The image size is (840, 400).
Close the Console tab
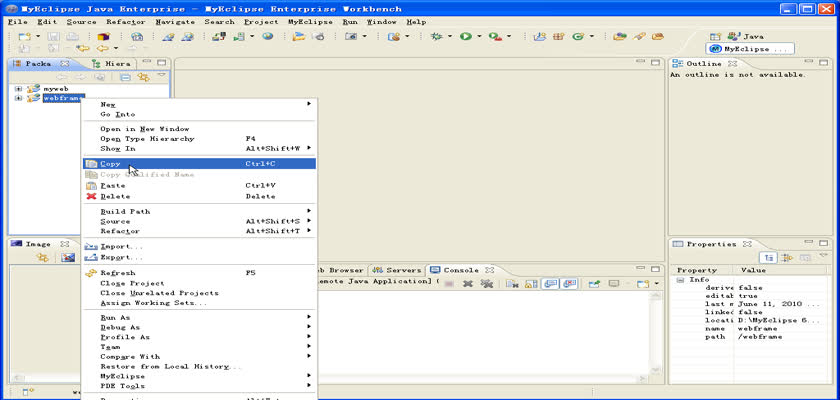coord(489,270)
